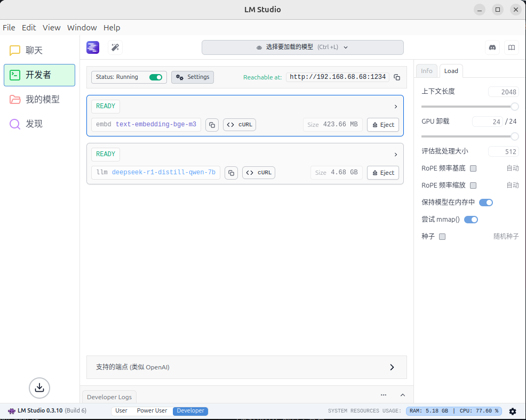Copy the deepseek-r1-distill-qwen-7b model identifier
Image resolution: width=526 pixels, height=420 pixels.
click(231, 173)
